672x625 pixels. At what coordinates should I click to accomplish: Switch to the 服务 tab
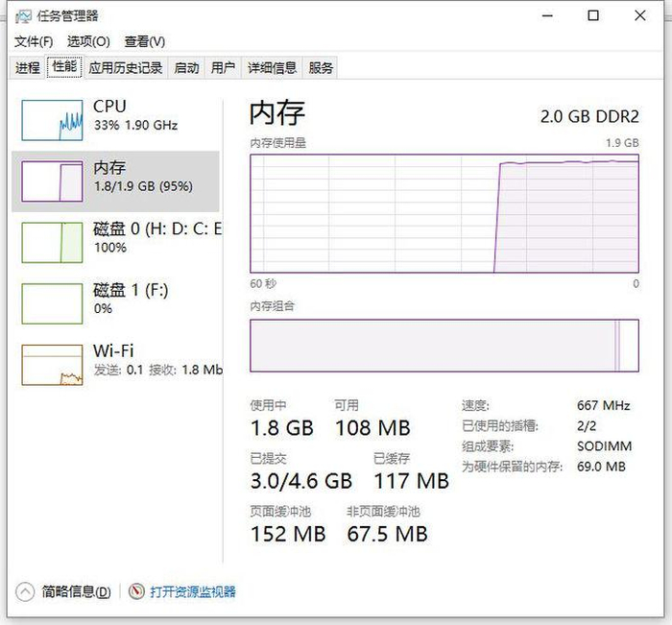(321, 67)
